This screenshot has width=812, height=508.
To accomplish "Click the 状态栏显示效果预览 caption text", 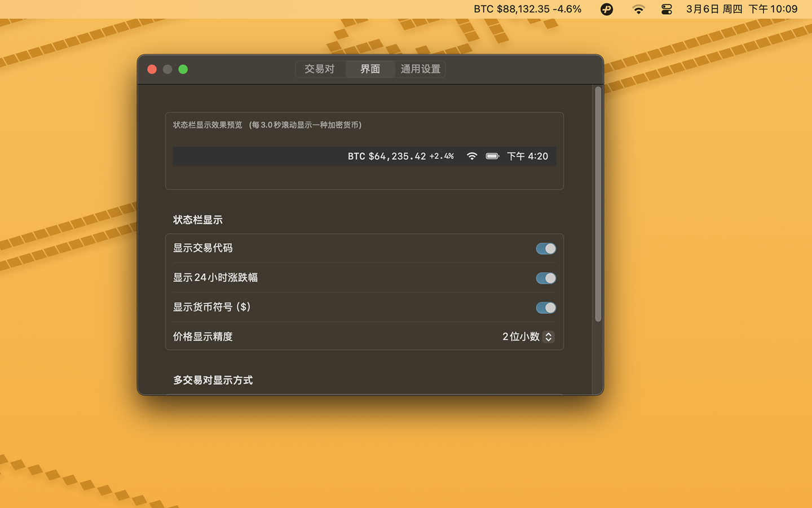I will point(208,125).
